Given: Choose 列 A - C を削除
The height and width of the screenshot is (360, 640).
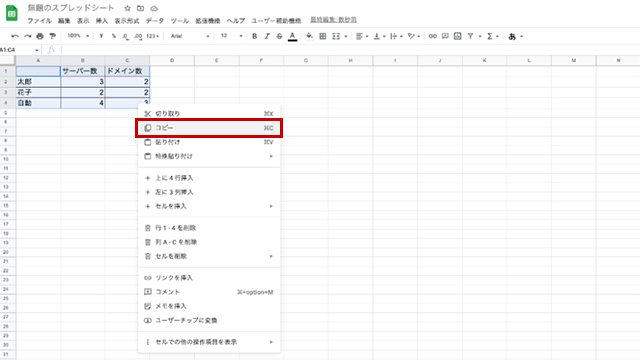Looking at the screenshot, I should tap(209, 242).
